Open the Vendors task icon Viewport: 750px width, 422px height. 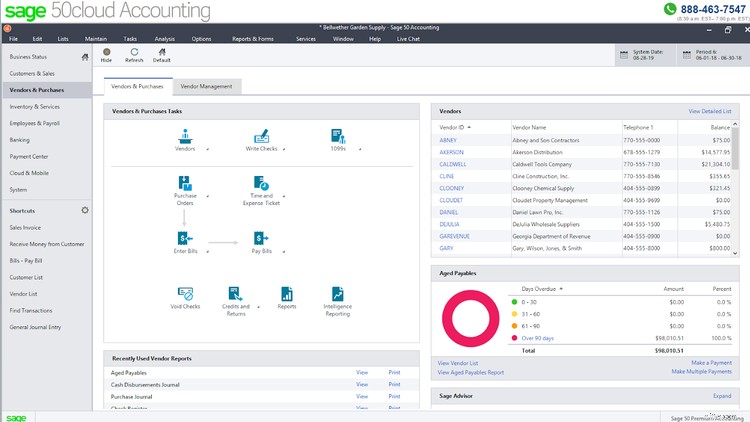pos(185,136)
